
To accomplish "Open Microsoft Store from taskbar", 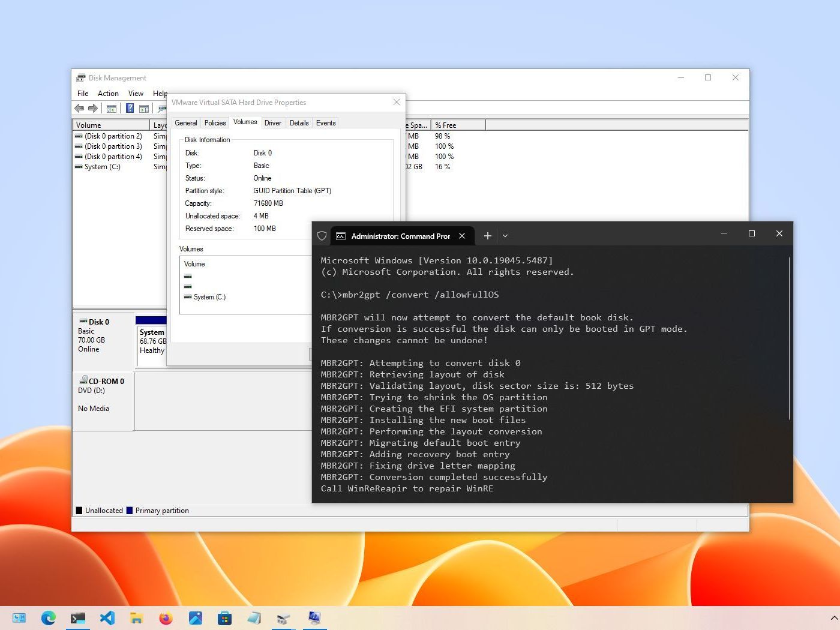I will pyautogui.click(x=224, y=617).
